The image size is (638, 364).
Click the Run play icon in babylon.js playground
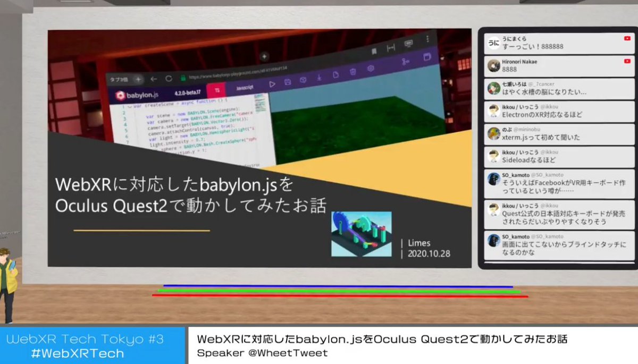coord(272,84)
